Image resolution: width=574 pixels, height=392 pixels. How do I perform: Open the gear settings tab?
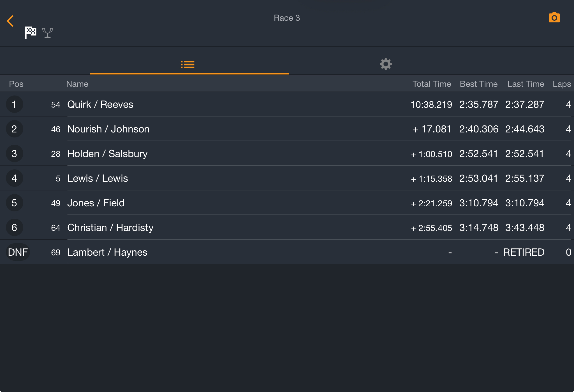click(x=386, y=64)
